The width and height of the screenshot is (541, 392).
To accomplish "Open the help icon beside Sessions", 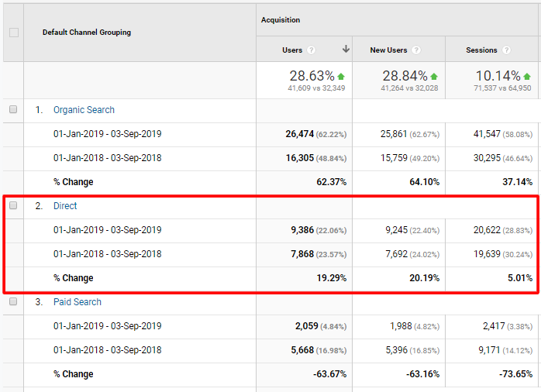I will 506,50.
